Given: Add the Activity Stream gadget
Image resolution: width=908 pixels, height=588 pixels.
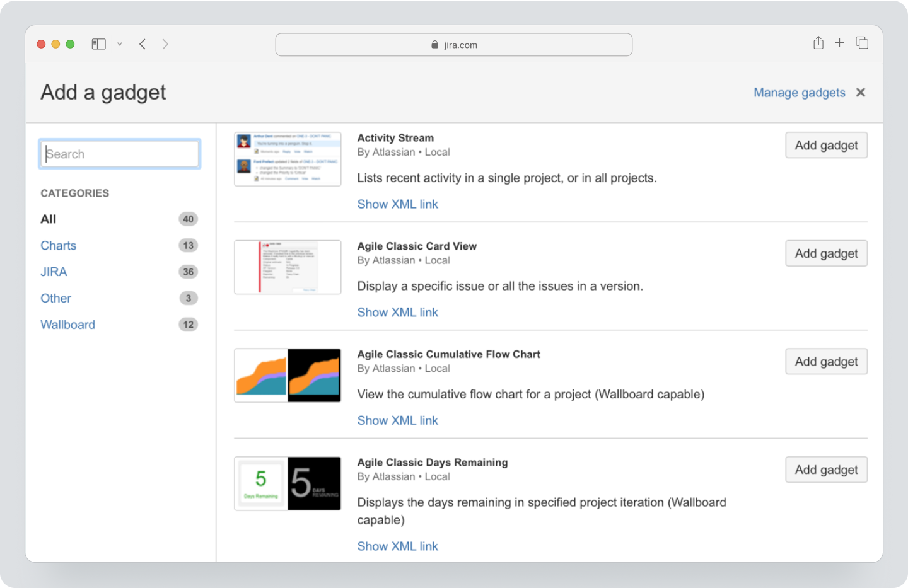Looking at the screenshot, I should (x=826, y=145).
